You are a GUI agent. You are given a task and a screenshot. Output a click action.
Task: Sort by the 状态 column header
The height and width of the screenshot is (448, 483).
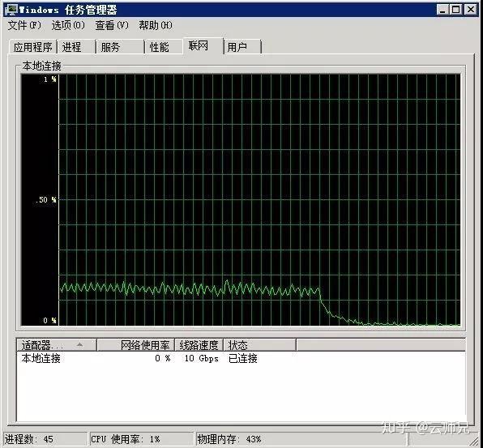[x=259, y=345]
